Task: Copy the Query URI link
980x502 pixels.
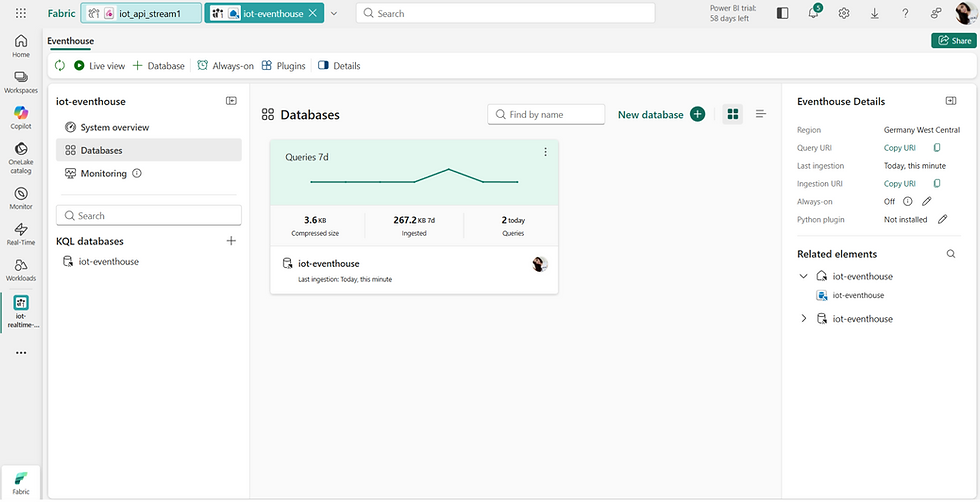Action: click(899, 148)
